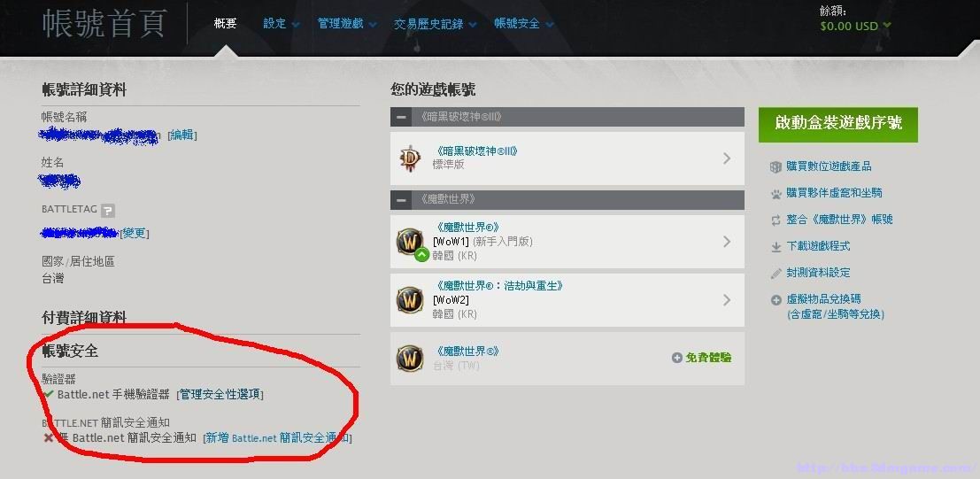
Task: Open the 設定 dropdown menu
Action: tap(282, 24)
